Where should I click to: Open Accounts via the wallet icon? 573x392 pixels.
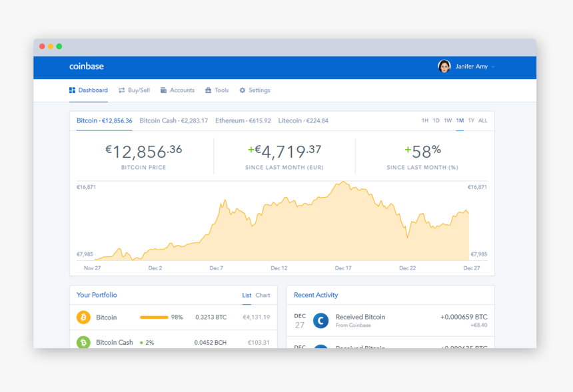tap(163, 90)
